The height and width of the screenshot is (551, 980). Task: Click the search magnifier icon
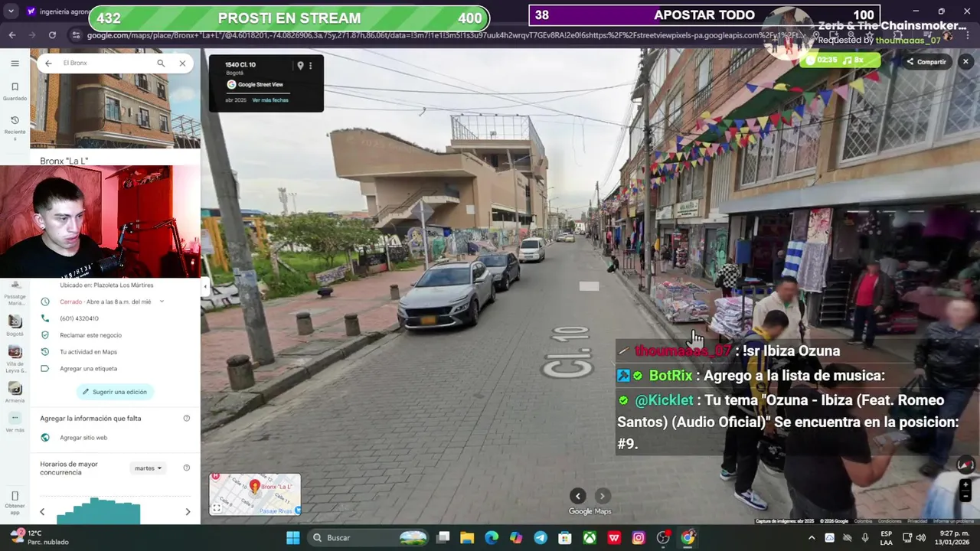pyautogui.click(x=161, y=63)
